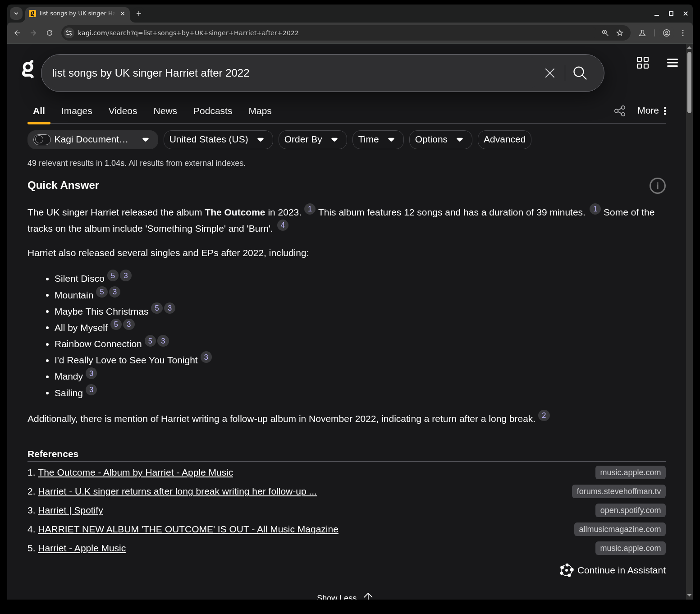Switch to the News tab
Viewport: 700px width, 614px height.
[165, 111]
